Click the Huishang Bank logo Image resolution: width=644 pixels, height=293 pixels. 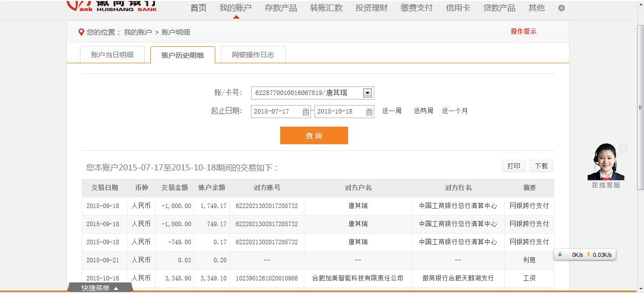pos(112,6)
